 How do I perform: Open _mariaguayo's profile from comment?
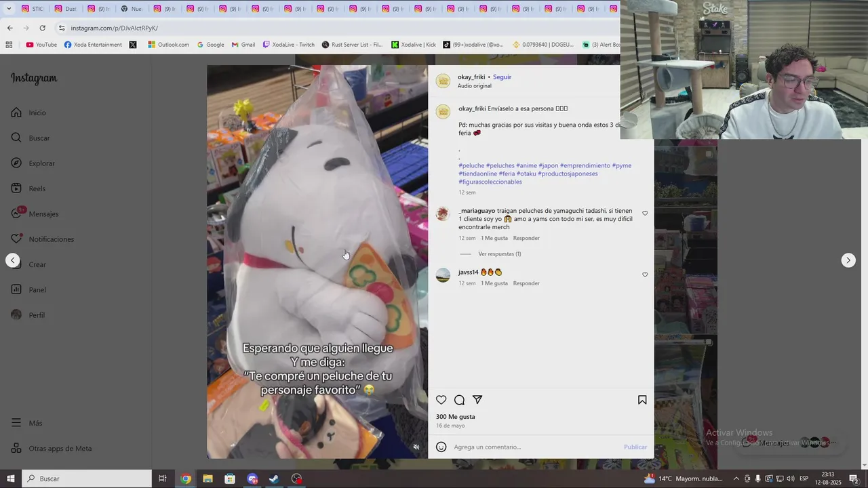pyautogui.click(x=477, y=211)
